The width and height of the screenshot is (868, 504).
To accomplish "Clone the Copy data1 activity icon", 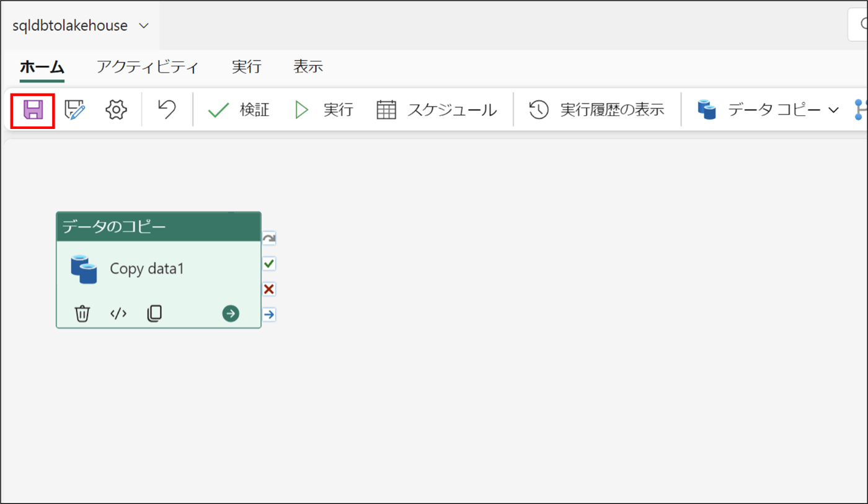I will pyautogui.click(x=154, y=314).
